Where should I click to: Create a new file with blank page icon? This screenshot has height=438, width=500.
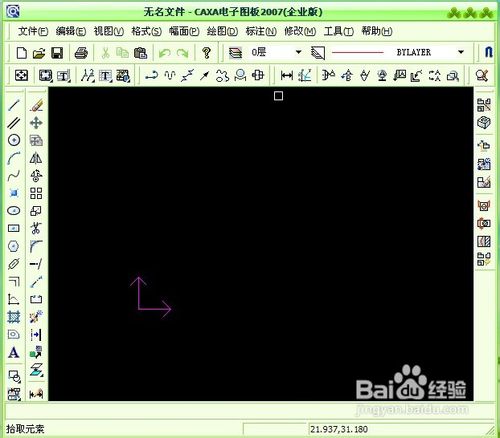pyautogui.click(x=22, y=53)
